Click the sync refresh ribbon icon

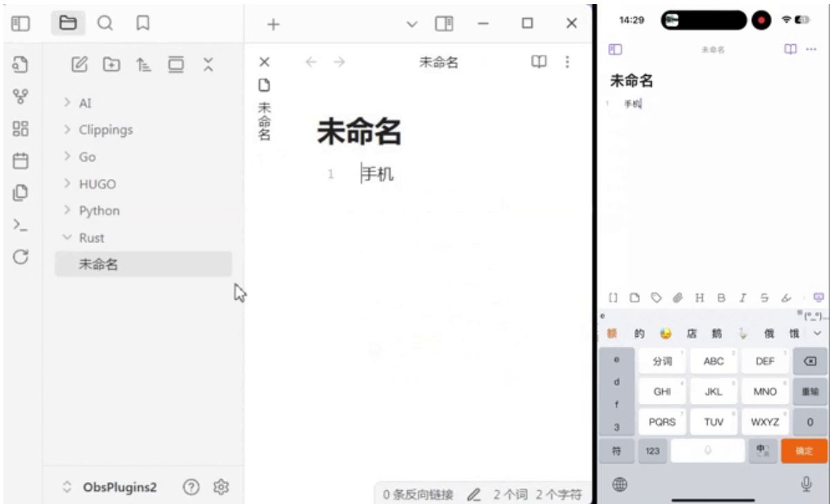click(21, 257)
